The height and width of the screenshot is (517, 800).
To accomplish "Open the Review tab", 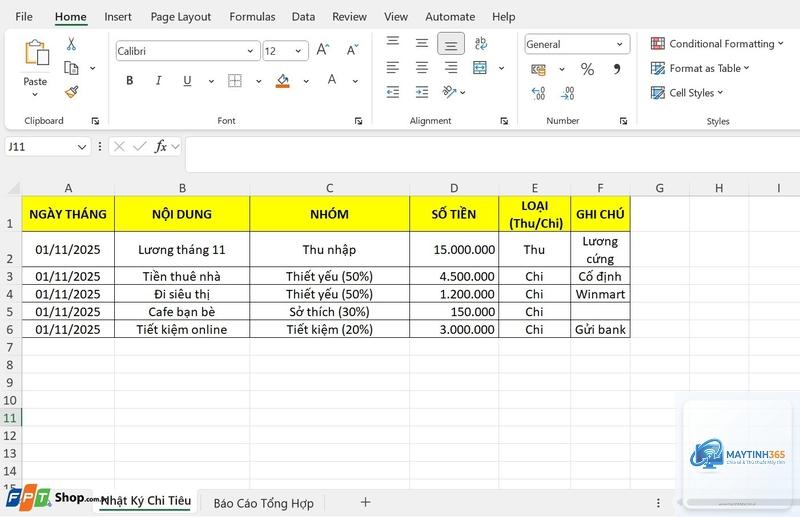I will tap(349, 17).
